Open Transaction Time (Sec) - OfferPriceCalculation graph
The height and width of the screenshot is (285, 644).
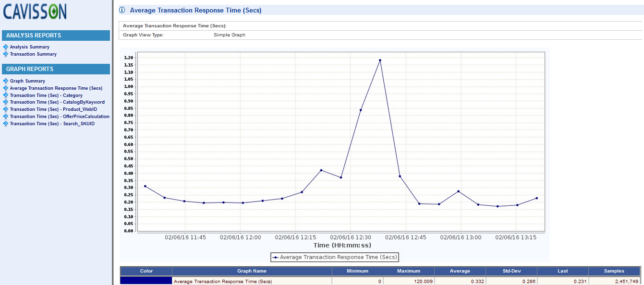pos(60,117)
